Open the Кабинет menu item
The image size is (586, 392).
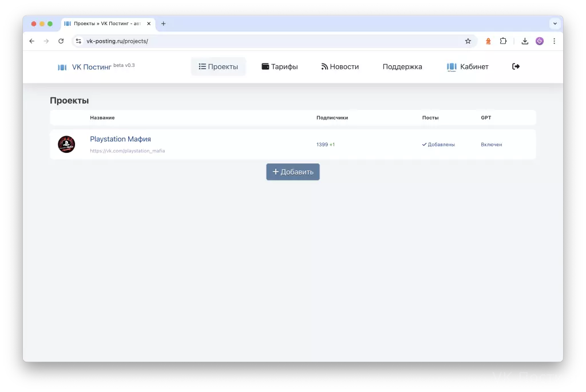(468, 66)
